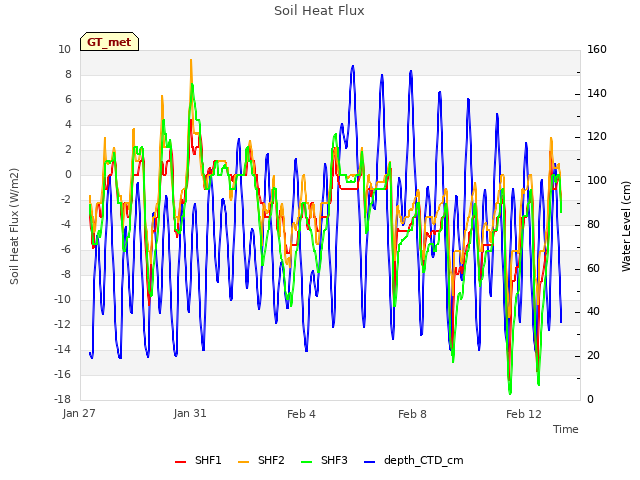Click the Feb 12 date tick label

tap(524, 414)
